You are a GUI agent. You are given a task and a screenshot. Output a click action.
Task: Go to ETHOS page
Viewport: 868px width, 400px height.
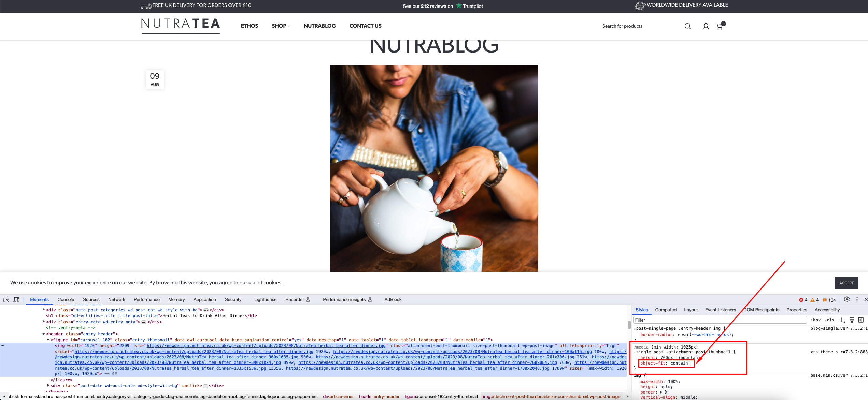250,26
